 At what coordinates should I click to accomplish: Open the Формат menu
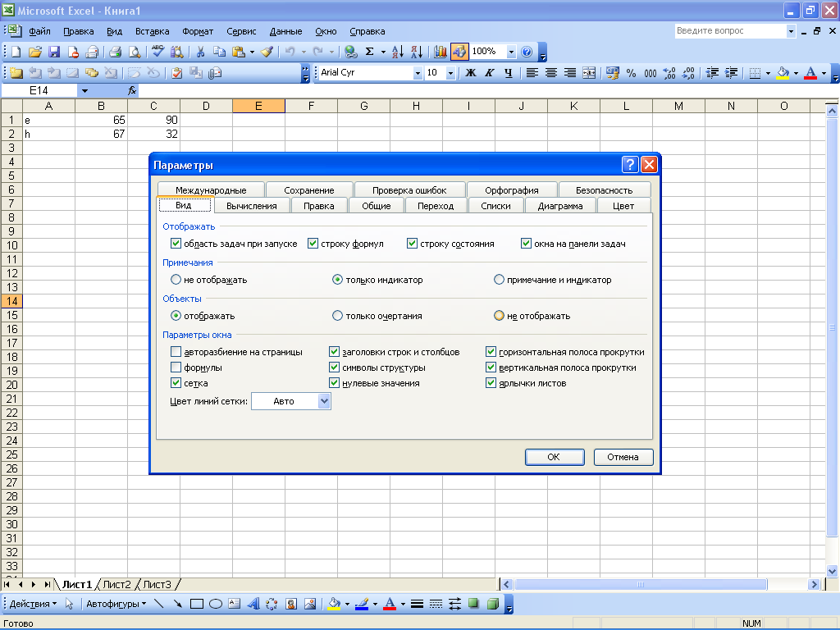[198, 32]
